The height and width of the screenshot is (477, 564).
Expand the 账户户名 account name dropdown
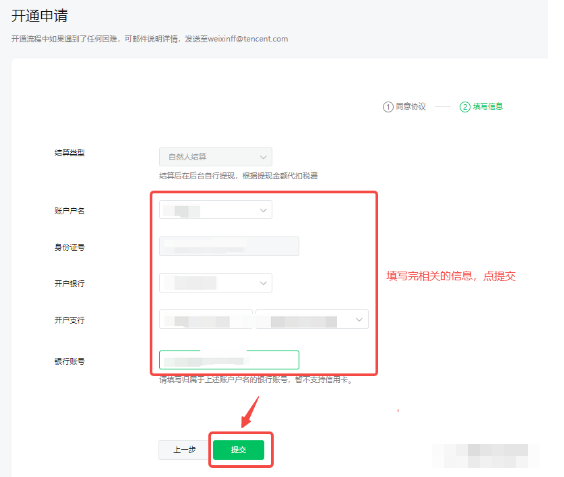point(215,210)
